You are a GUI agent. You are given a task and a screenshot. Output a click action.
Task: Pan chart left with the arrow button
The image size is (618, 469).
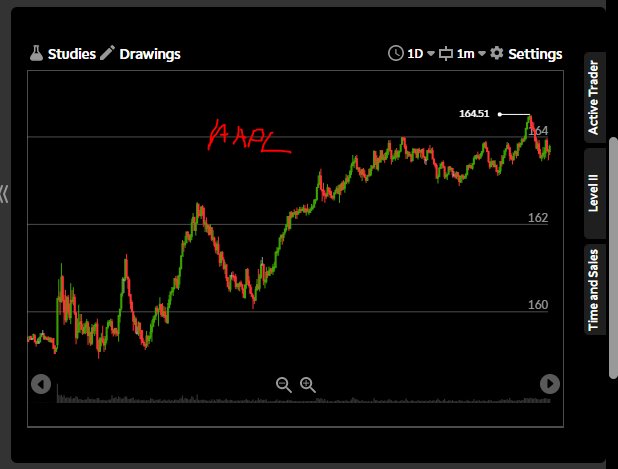coord(41,384)
